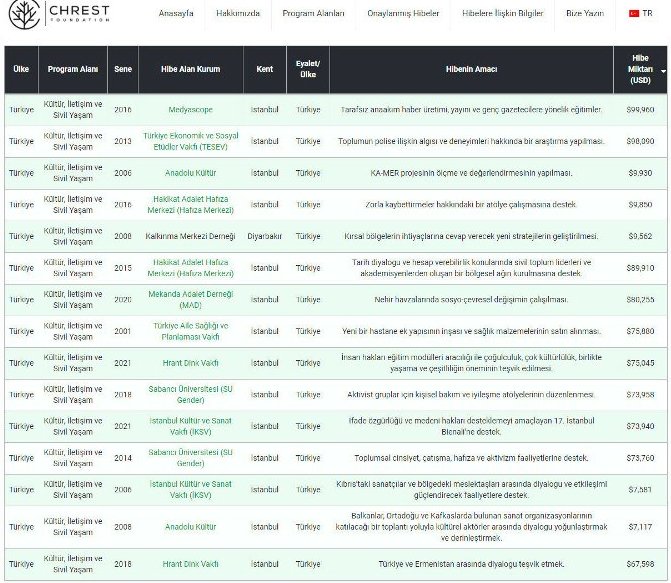Click the $80,255 grant amount
Screen dimensions: 671x583
[x=640, y=300]
